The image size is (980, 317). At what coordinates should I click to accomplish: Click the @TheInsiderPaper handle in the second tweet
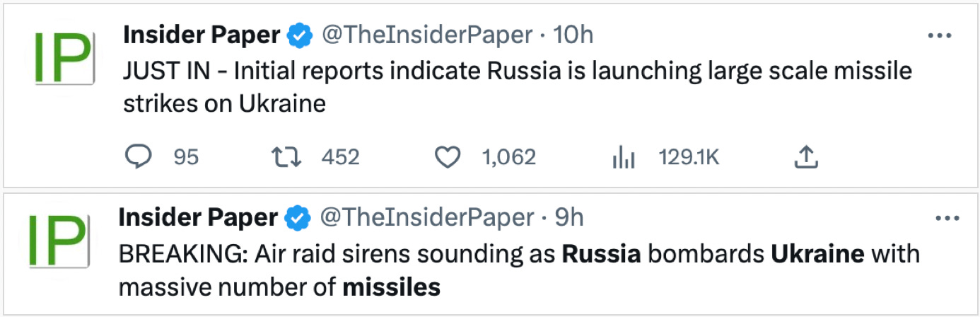pos(426,219)
